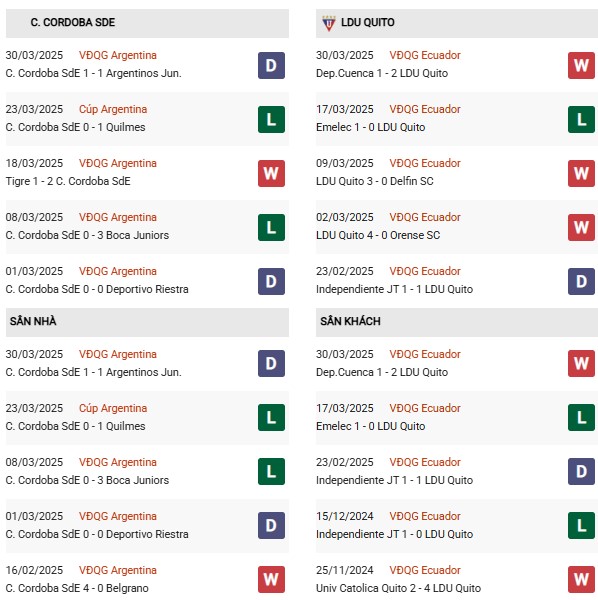Click the D badge for Argentinos Jun. match under C. Cordoba SDE

pos(271,65)
